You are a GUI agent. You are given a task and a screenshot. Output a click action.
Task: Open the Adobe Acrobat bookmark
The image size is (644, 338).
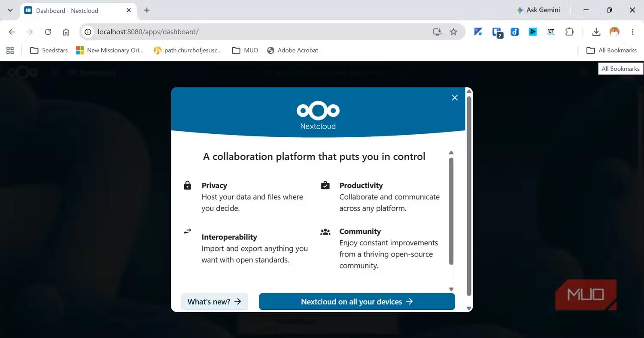(292, 50)
